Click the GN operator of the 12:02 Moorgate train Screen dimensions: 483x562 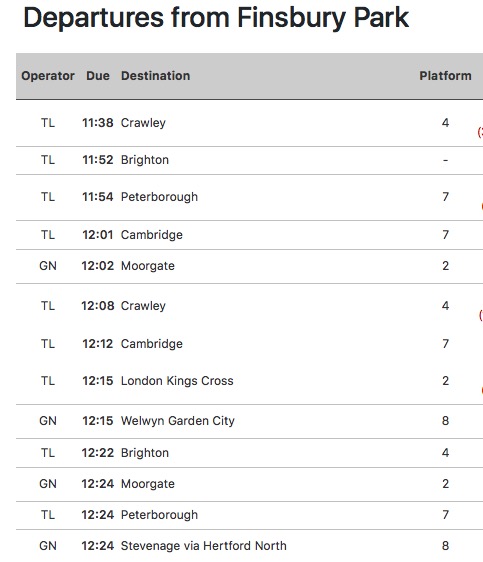48,266
